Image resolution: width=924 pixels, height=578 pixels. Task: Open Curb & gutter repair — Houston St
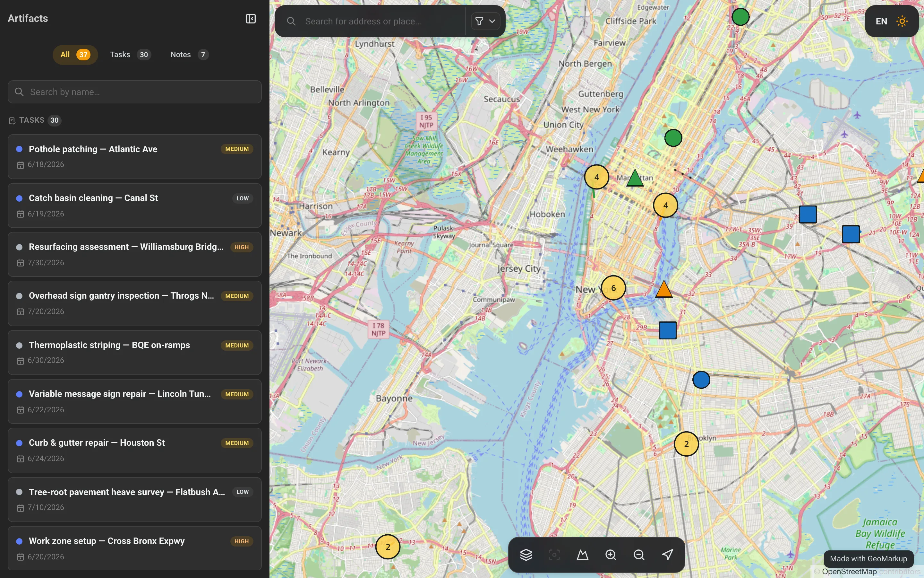(x=134, y=450)
